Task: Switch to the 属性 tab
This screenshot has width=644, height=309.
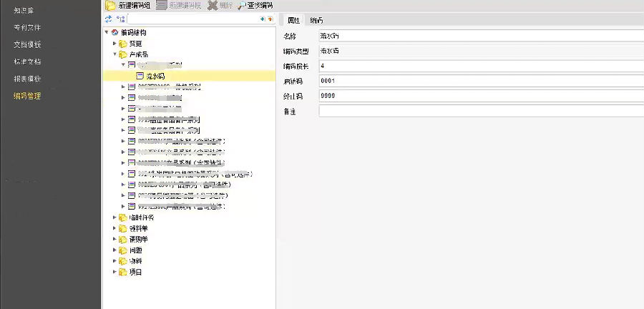Action: 293,20
